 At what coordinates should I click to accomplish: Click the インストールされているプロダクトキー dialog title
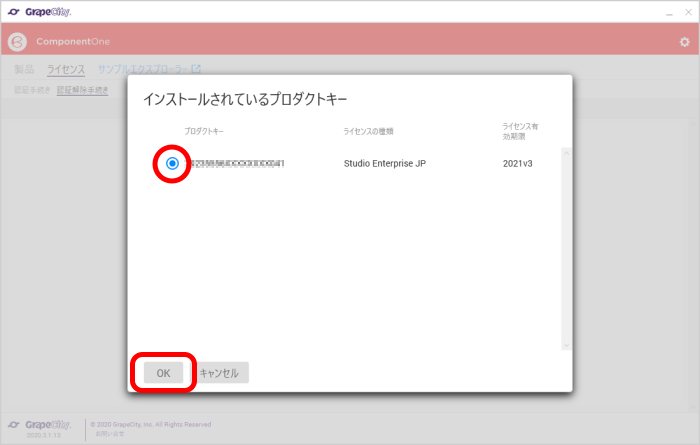pos(245,99)
